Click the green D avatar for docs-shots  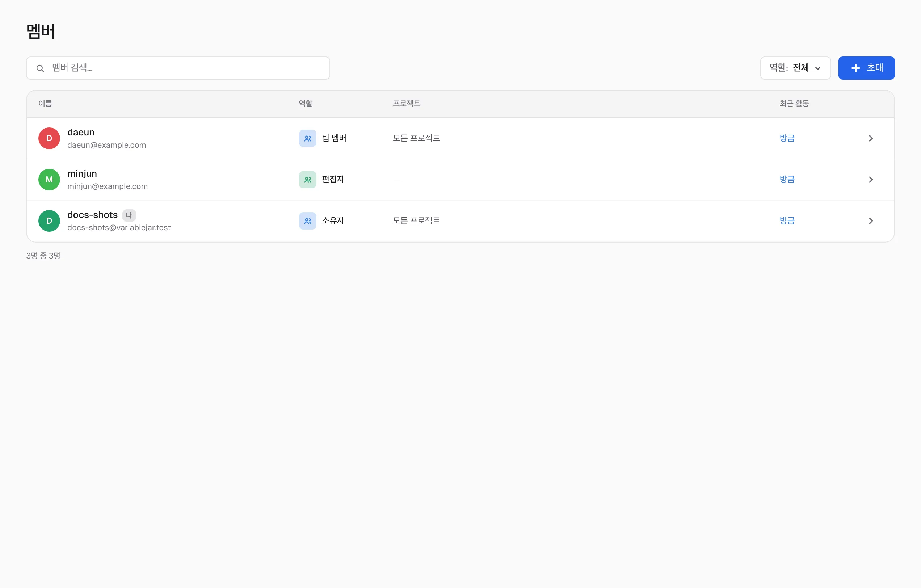(49, 221)
